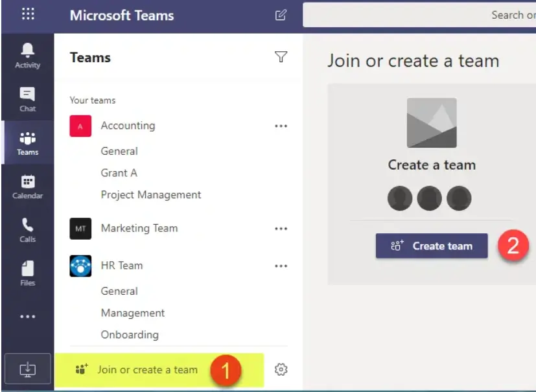The height and width of the screenshot is (392, 536).
Task: Open Chat in the sidebar
Action: coord(28,99)
